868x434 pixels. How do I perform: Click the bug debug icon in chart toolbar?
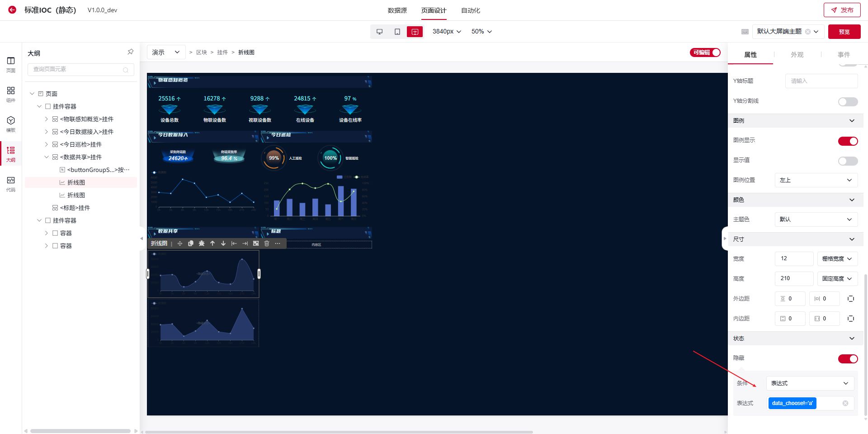(202, 243)
